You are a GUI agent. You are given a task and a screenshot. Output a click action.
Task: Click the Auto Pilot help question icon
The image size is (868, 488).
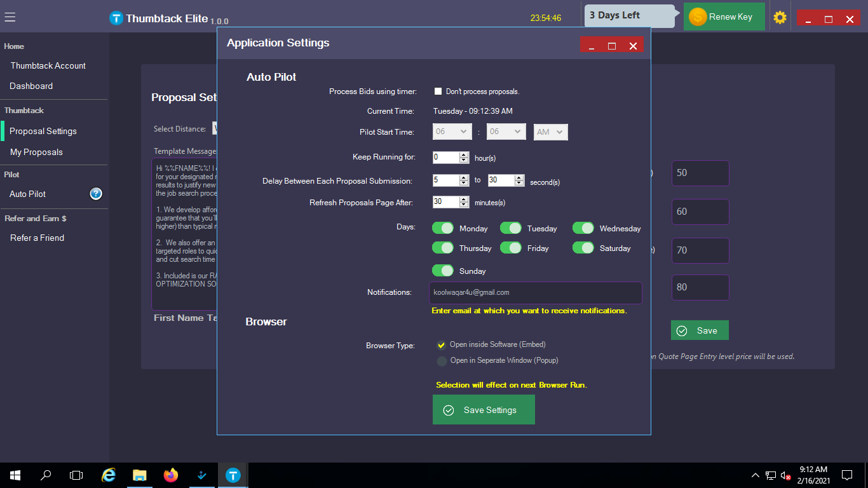coord(96,194)
